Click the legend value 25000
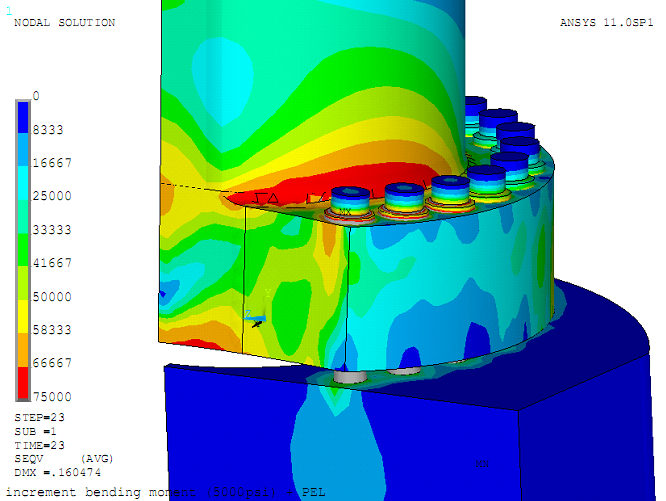Image resolution: width=666 pixels, height=501 pixels. pyautogui.click(x=52, y=196)
